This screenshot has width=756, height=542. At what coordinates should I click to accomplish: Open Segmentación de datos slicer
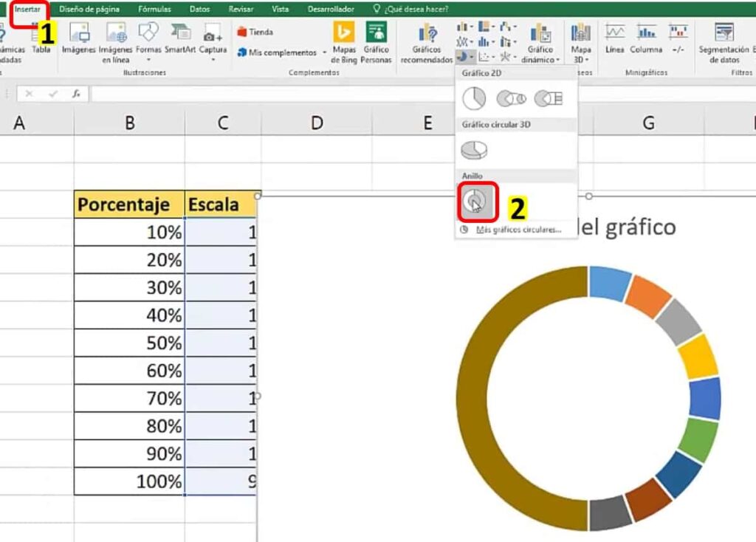724,43
